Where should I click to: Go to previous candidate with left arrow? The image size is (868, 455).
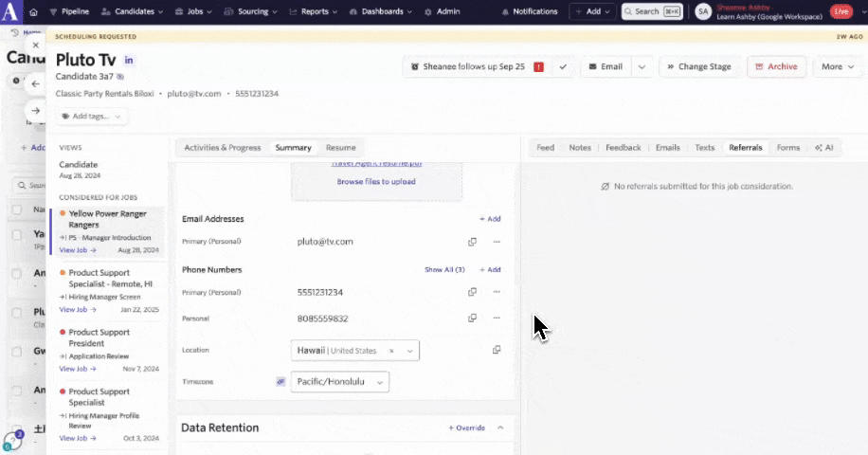[x=36, y=84]
